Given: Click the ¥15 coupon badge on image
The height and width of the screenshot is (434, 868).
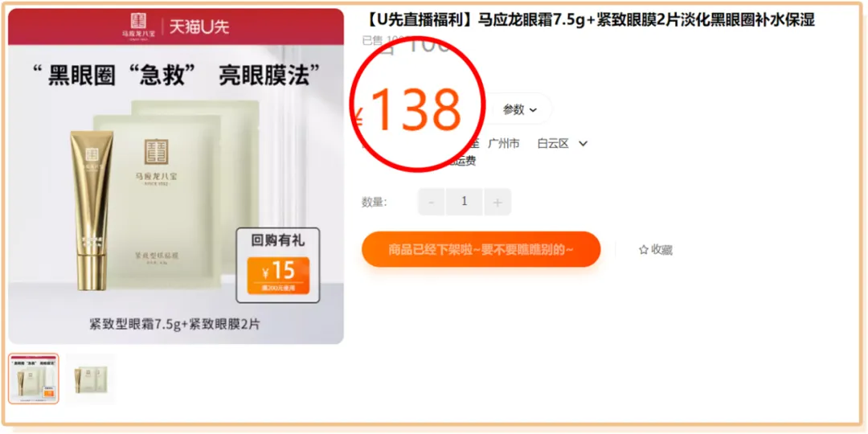Looking at the screenshot, I should click(x=278, y=275).
